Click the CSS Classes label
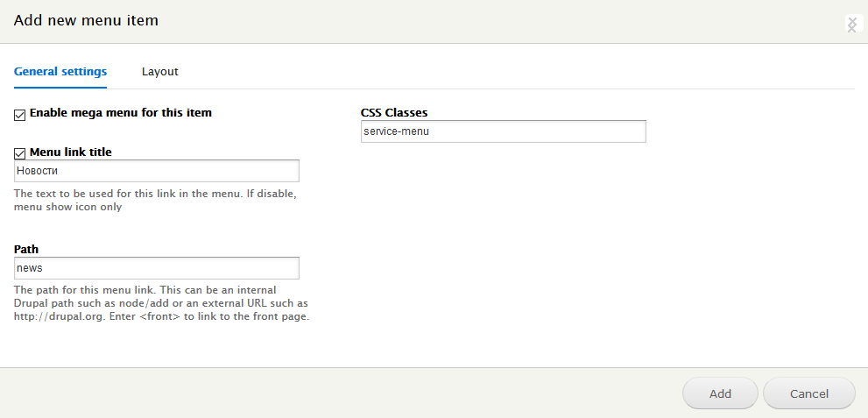This screenshot has height=418, width=868. (x=394, y=113)
